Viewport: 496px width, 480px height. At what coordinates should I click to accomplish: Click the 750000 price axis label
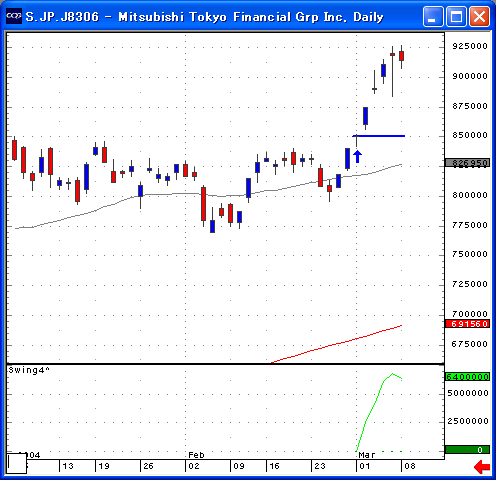[x=470, y=254]
